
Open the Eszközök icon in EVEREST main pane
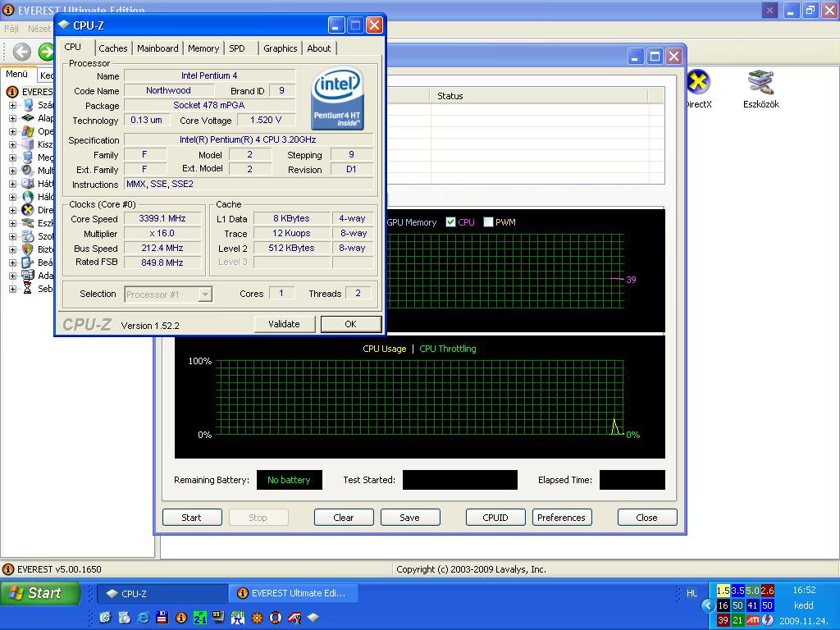(x=760, y=82)
